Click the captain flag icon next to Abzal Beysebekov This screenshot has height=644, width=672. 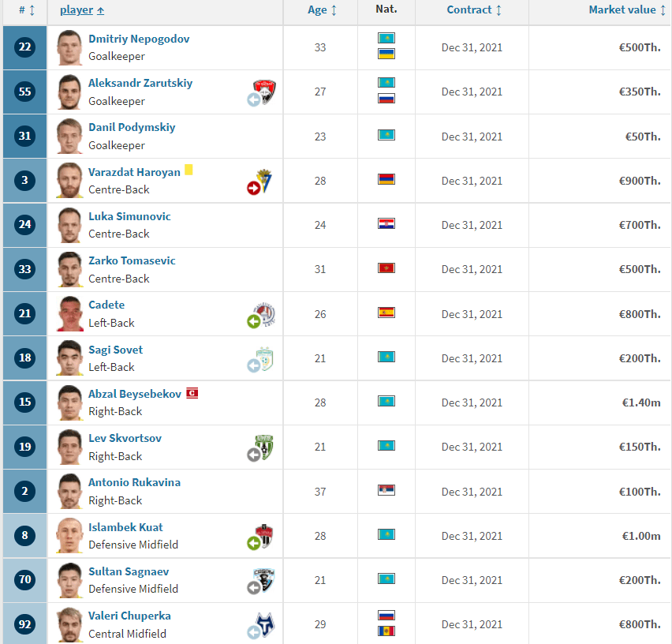pyautogui.click(x=192, y=393)
